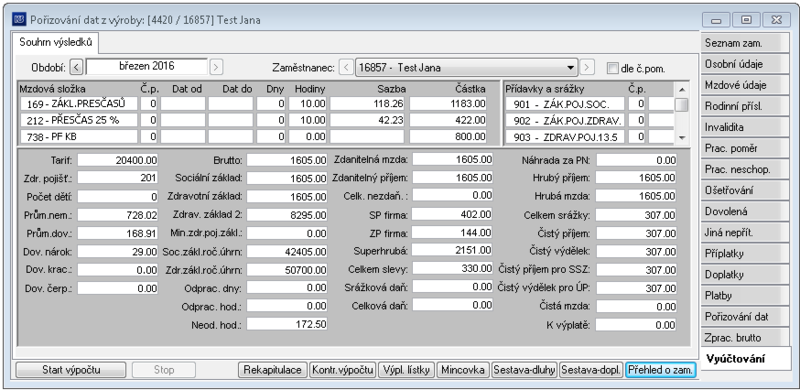Screen dimensions: 800x390
Task: Open Ošetřování side tab
Action: point(744,190)
